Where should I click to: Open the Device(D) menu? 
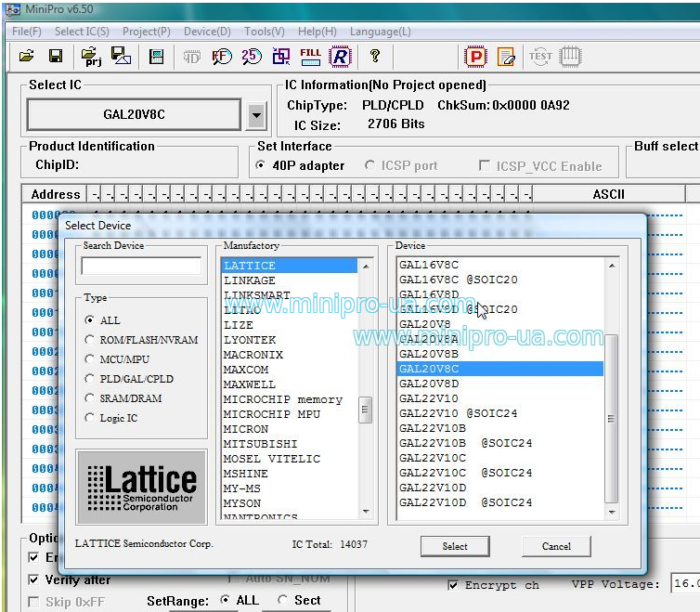(x=207, y=32)
